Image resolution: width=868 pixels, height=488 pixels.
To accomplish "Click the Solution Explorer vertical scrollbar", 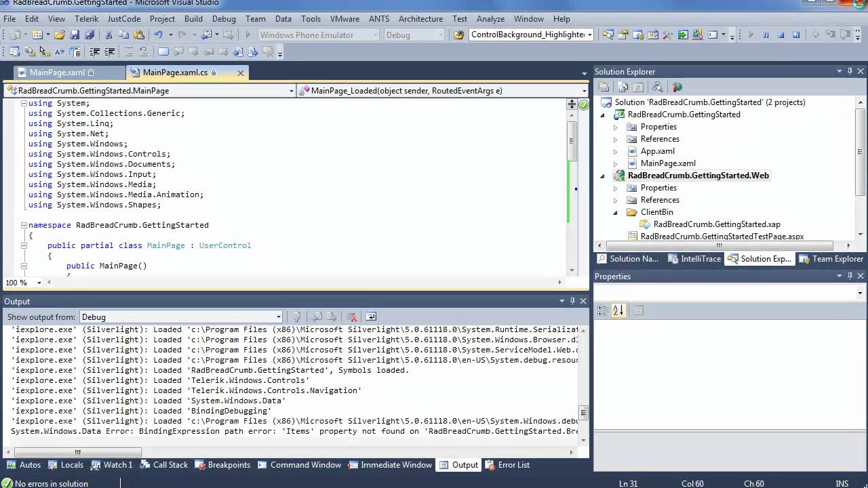I will [x=861, y=169].
